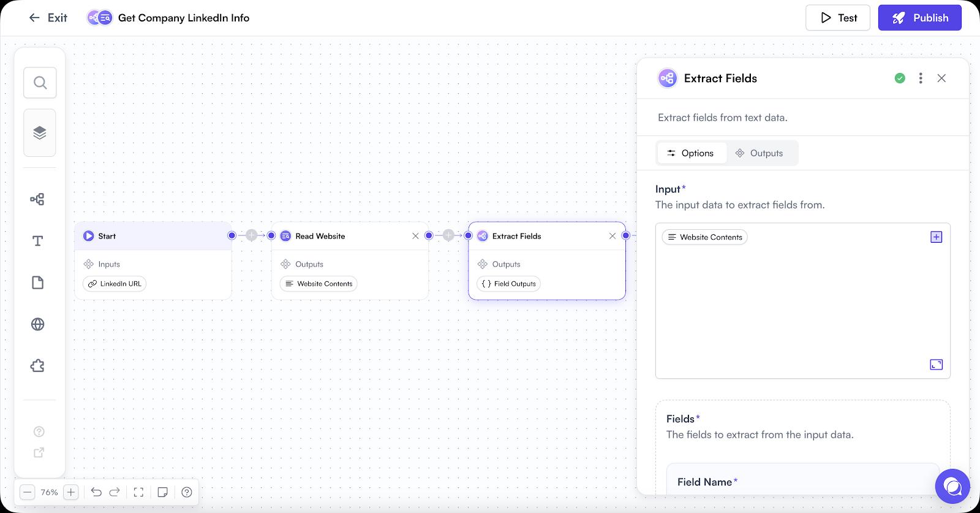The height and width of the screenshot is (513, 980).
Task: Select the Options tab
Action: 691,153
